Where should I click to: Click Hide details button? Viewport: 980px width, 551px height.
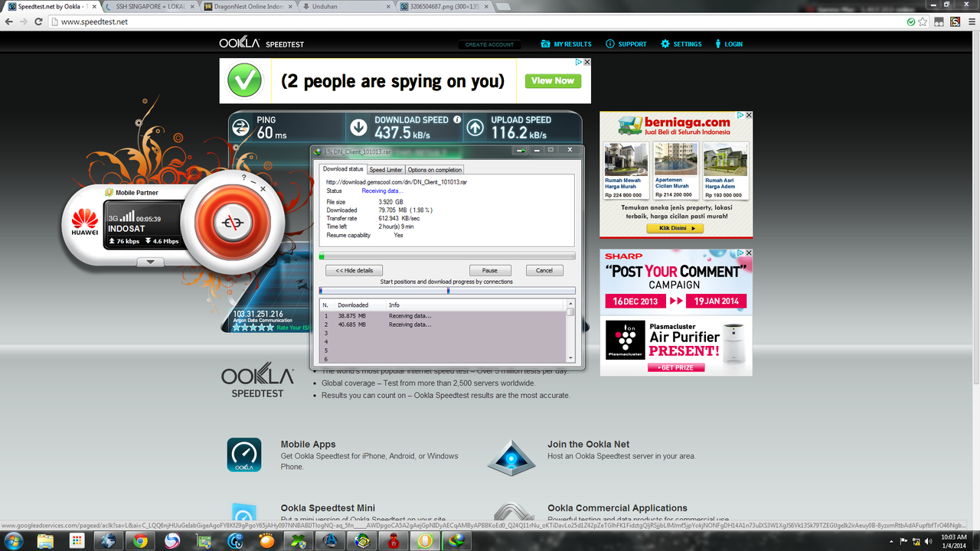coord(354,270)
